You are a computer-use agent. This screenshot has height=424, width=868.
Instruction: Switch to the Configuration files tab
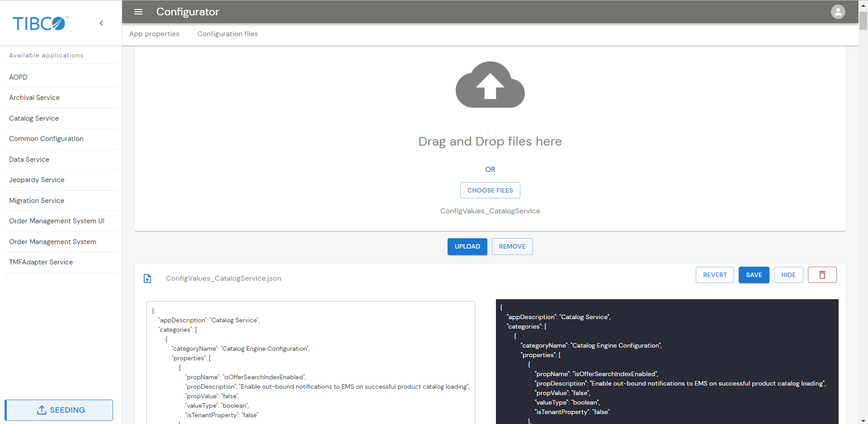coord(227,34)
